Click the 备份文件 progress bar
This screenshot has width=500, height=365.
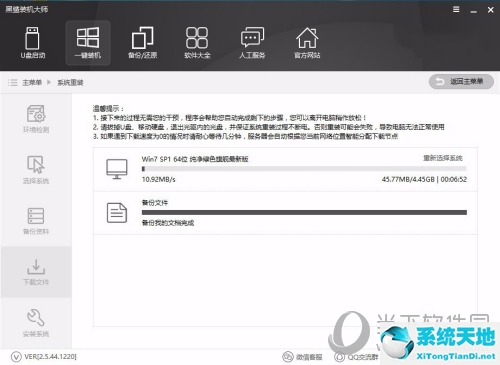[304, 212]
